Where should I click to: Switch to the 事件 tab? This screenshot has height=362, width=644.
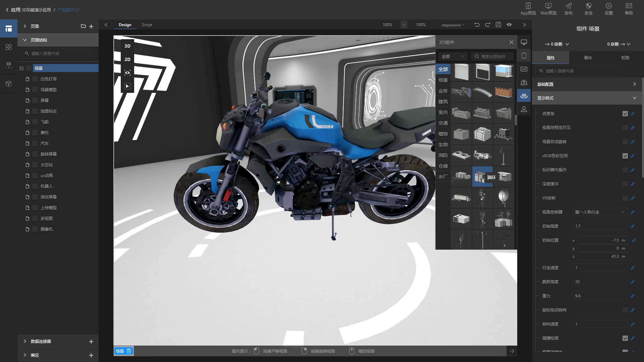(588, 58)
